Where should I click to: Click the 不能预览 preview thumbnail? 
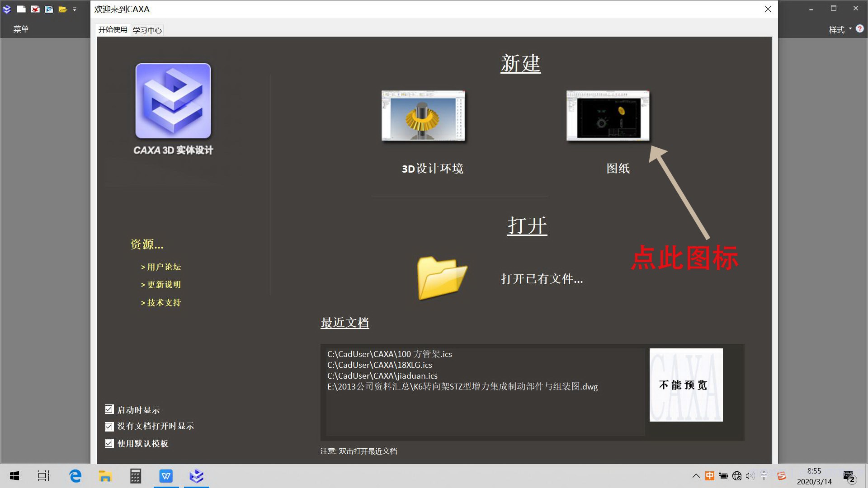(686, 385)
